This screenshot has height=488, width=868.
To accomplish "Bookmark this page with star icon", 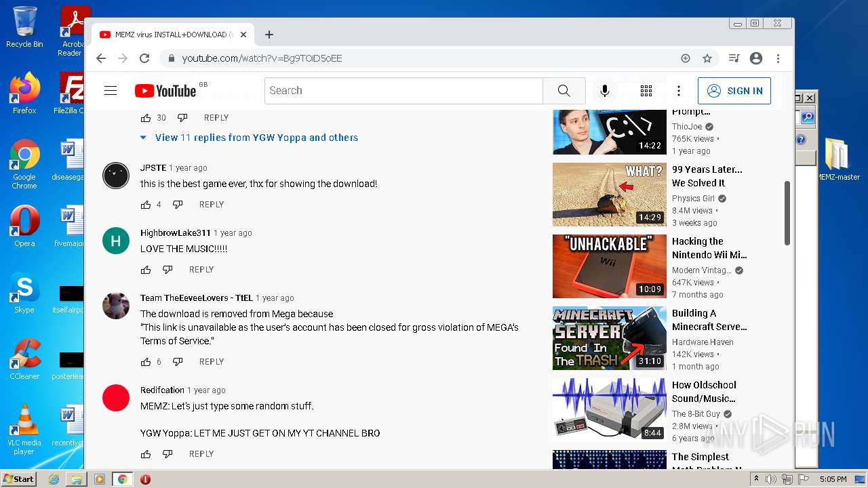I will click(x=707, y=58).
